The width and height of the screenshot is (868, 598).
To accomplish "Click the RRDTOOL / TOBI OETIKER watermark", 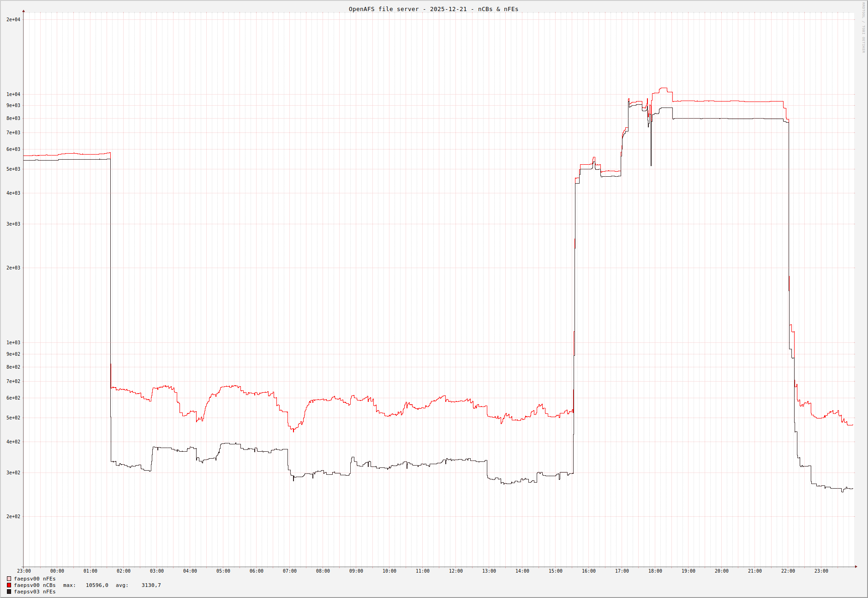I will click(x=863, y=28).
